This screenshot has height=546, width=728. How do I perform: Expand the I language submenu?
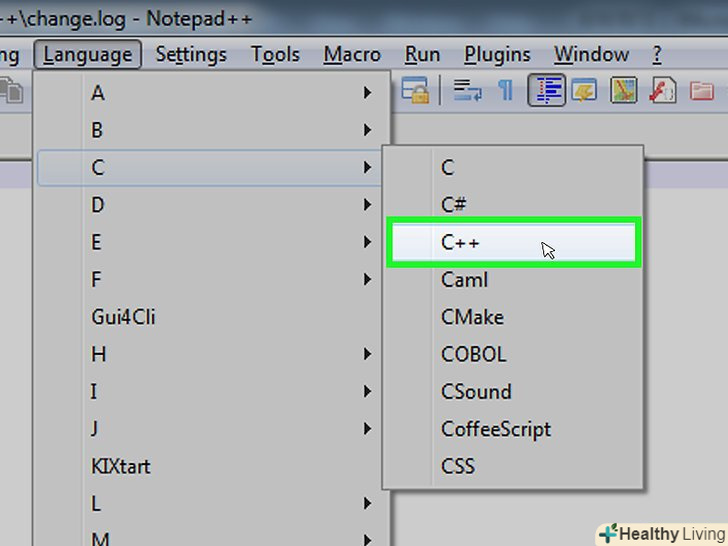tap(210, 391)
